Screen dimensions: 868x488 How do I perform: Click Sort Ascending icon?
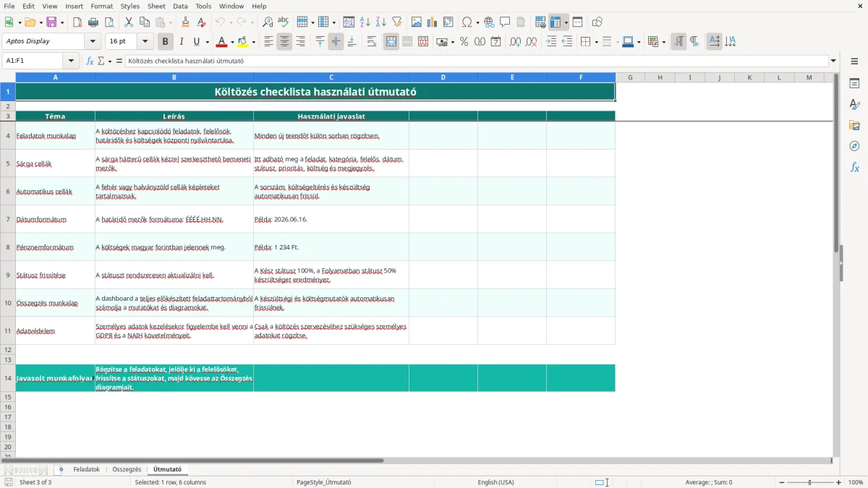click(365, 22)
